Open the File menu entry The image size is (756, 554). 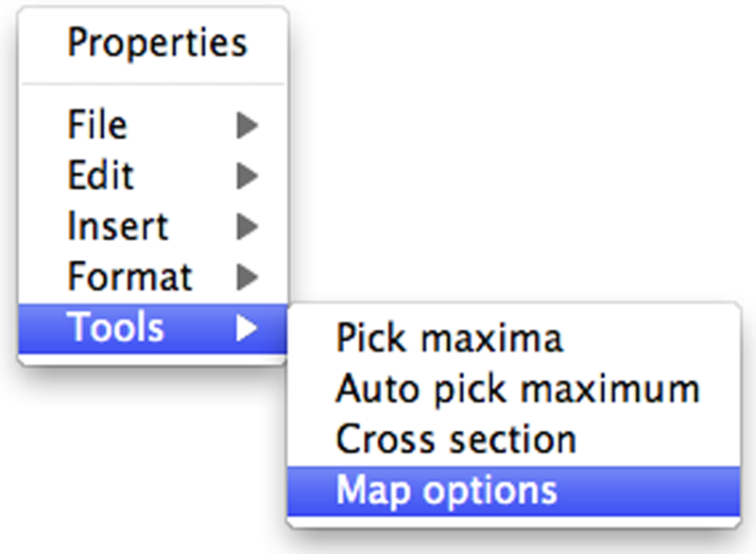[97, 124]
